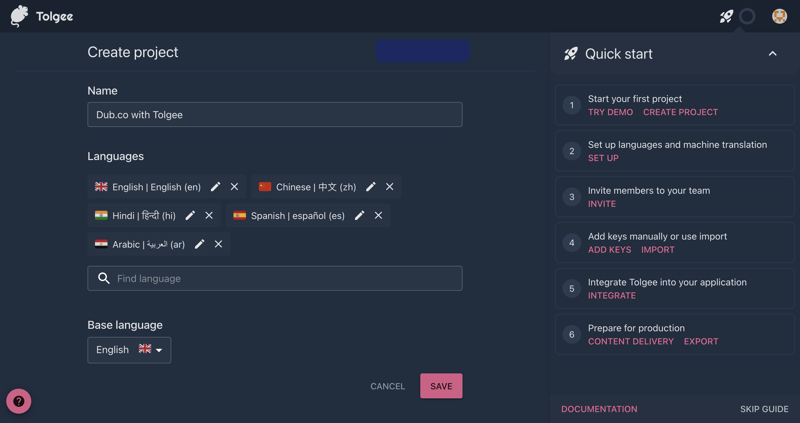Click the dark blue button beside Create project
The height and width of the screenshot is (423, 800).
point(422,51)
